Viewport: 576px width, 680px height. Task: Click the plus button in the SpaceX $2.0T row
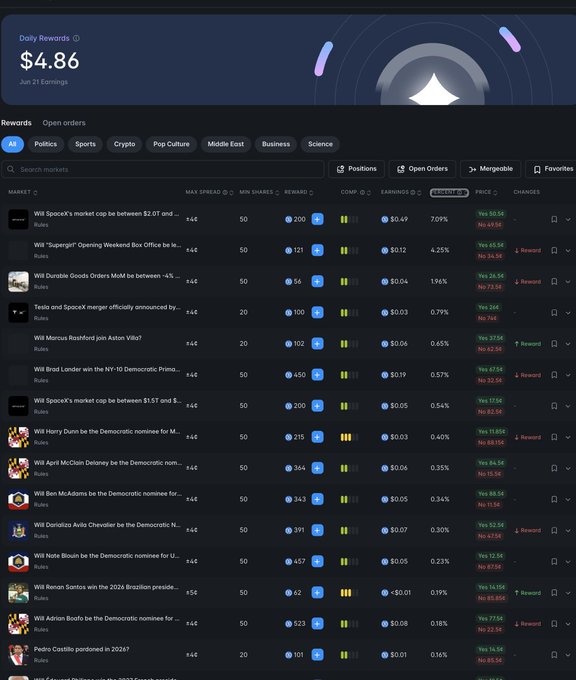[x=317, y=219]
